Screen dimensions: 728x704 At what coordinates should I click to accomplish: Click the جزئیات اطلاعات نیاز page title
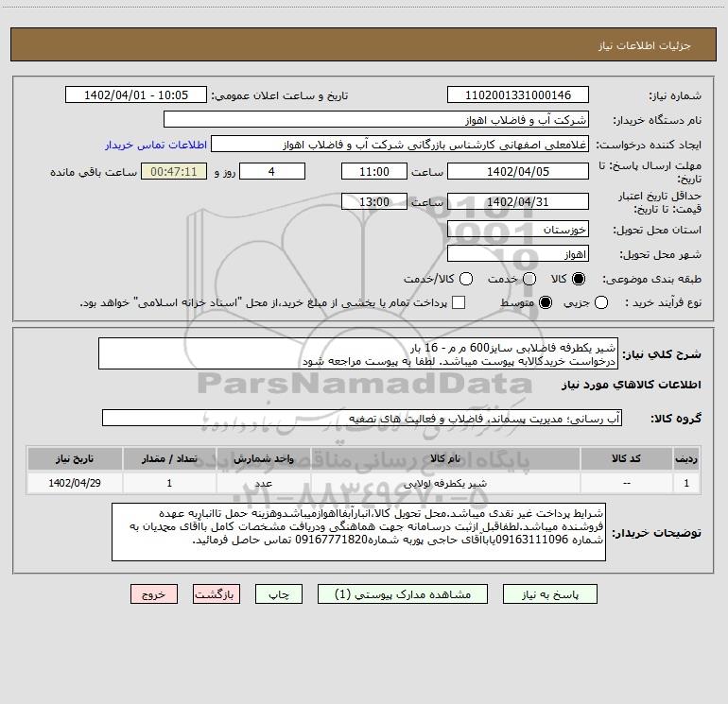[645, 45]
